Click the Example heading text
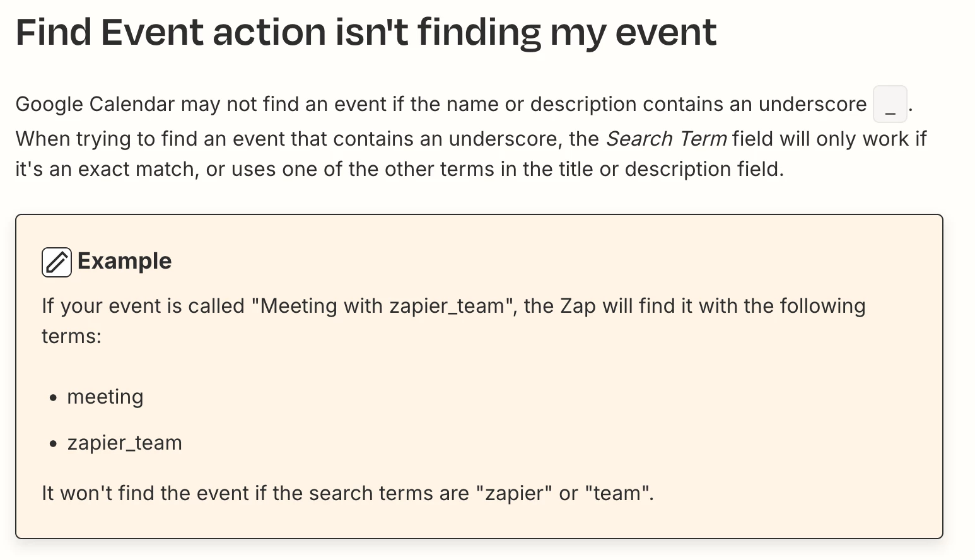Screen dimensions: 975x560 [124, 261]
